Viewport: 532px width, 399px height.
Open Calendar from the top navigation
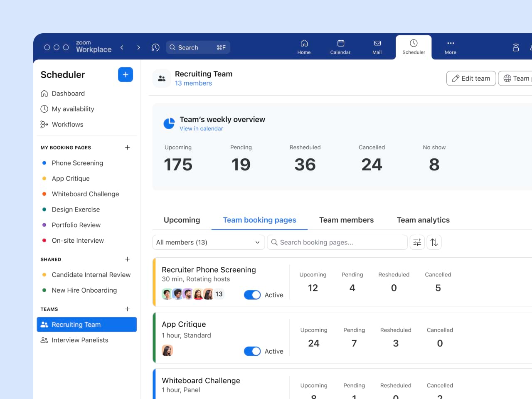coord(340,47)
